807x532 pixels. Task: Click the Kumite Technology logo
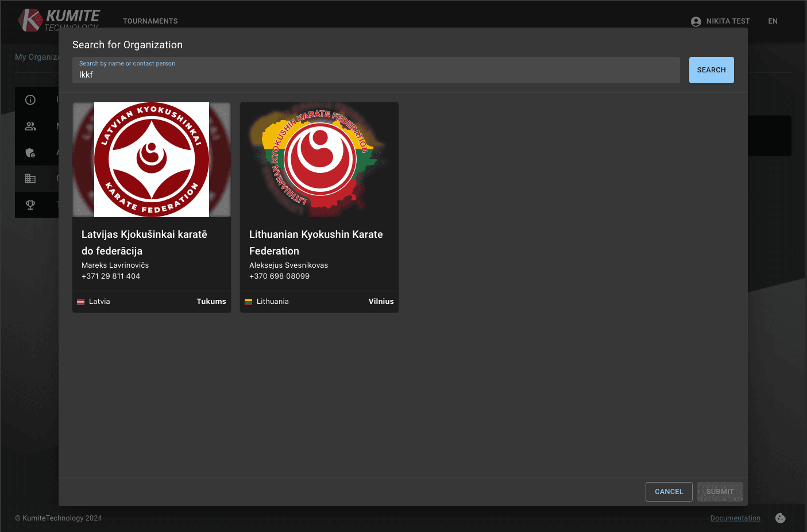(57, 20)
